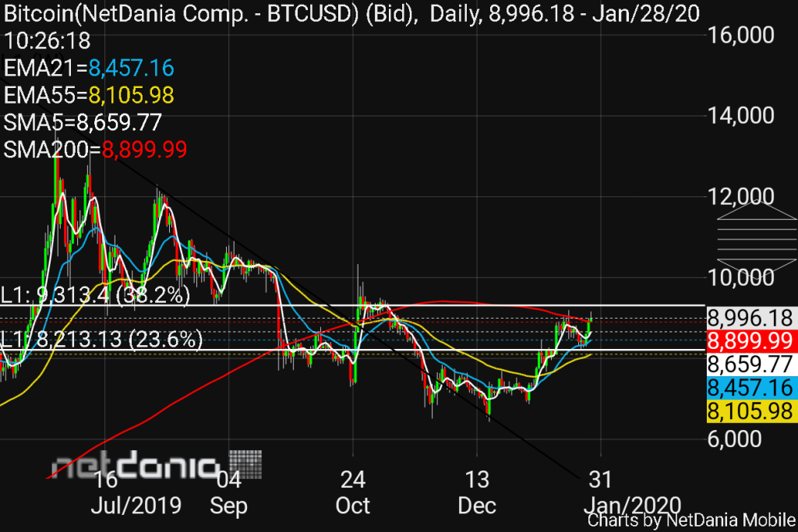This screenshot has width=798, height=532.
Task: Click the 'L1: 9,313.4 (38.2%)' Fibonacci label
Action: (95, 294)
